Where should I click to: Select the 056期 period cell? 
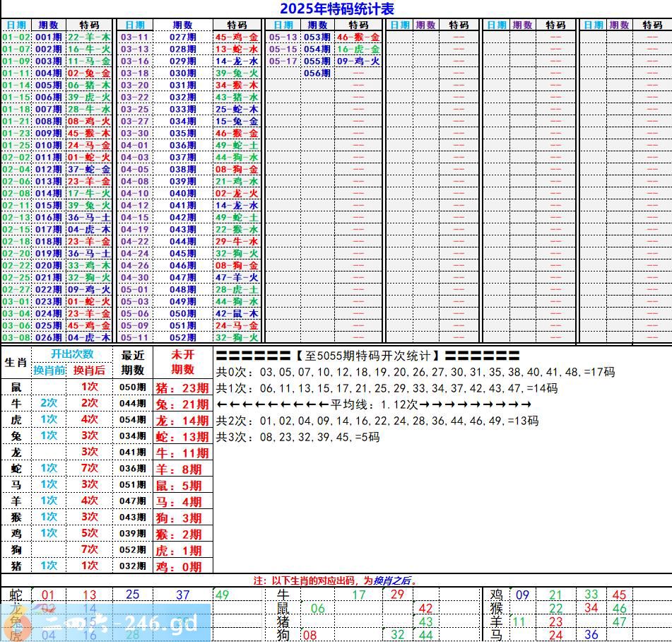(317, 73)
